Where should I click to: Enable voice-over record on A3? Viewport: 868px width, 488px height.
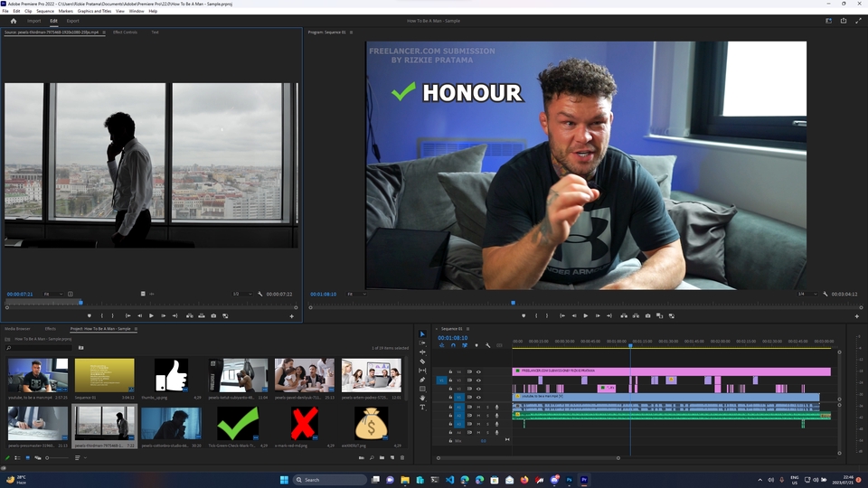click(x=496, y=424)
